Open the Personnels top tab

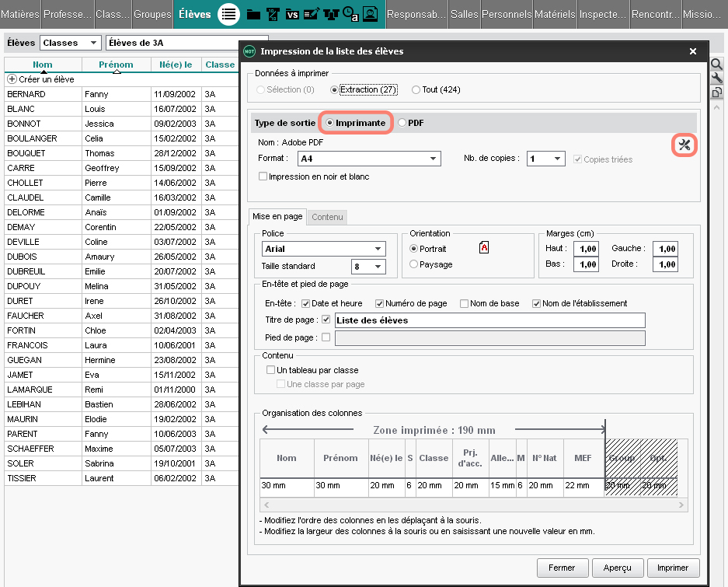pos(506,15)
